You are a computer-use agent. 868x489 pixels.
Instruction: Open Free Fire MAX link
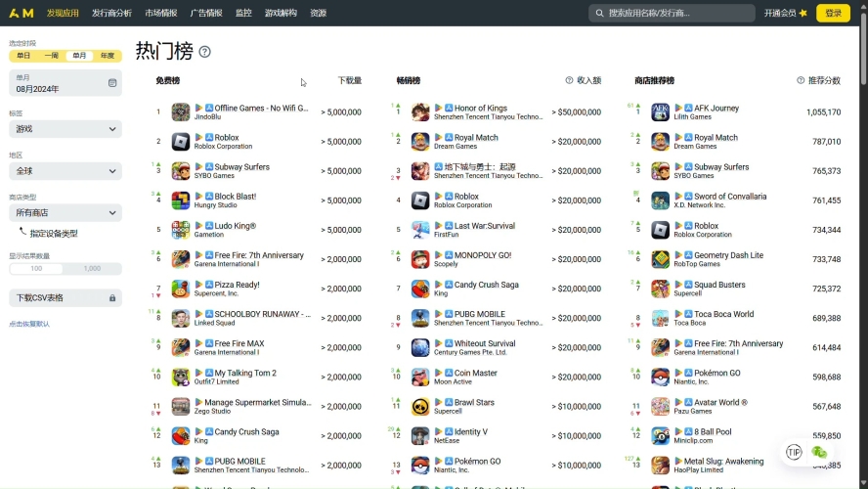(239, 343)
